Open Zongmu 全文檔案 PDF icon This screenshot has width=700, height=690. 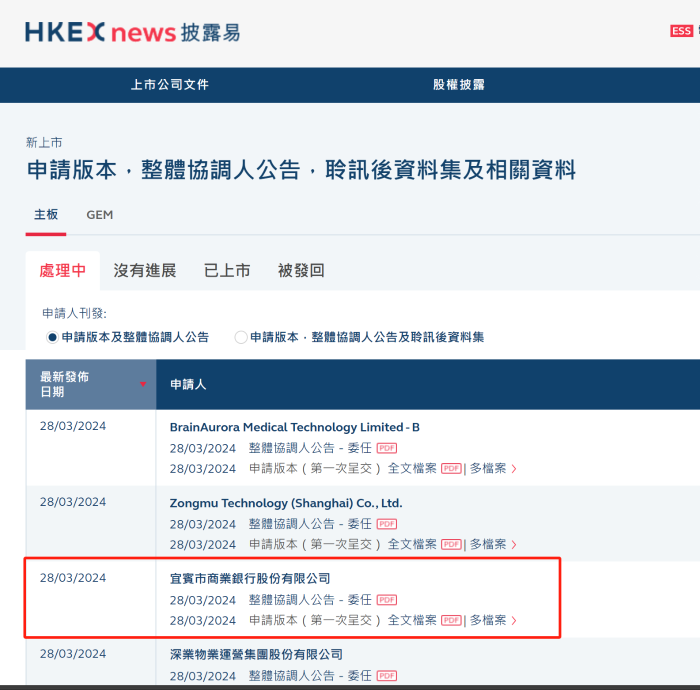pyautogui.click(x=451, y=545)
